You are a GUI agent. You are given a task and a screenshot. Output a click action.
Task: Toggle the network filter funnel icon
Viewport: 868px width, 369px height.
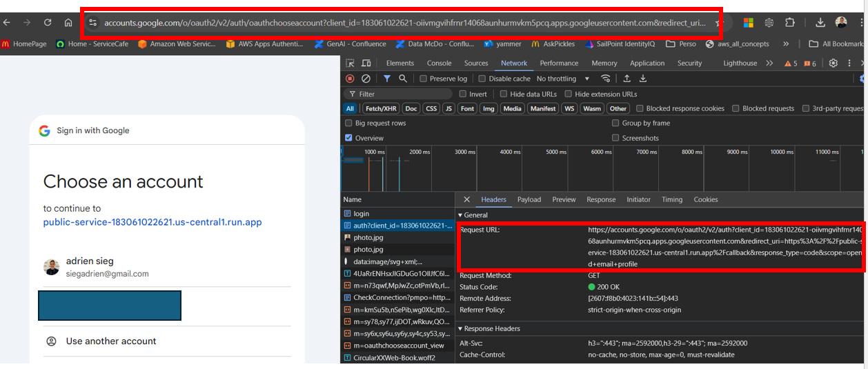coord(387,79)
